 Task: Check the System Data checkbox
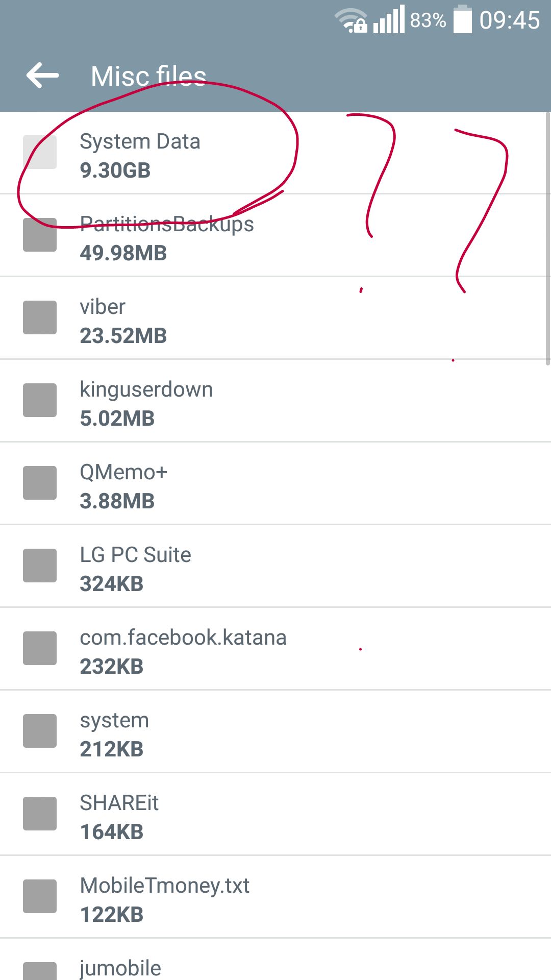(x=40, y=152)
